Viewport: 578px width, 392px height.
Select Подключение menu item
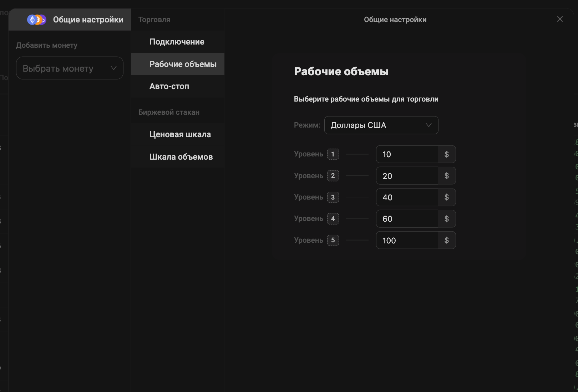click(x=177, y=42)
